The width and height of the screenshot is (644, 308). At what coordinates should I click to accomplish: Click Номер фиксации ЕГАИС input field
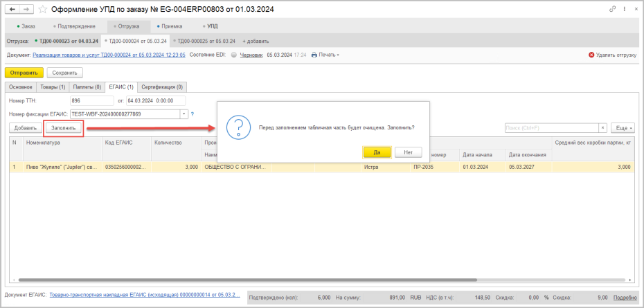click(x=125, y=114)
